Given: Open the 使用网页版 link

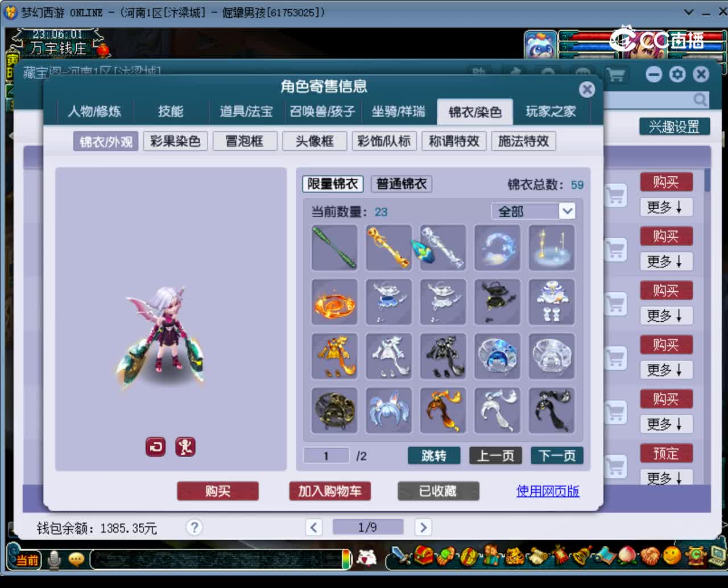Looking at the screenshot, I should [x=548, y=491].
